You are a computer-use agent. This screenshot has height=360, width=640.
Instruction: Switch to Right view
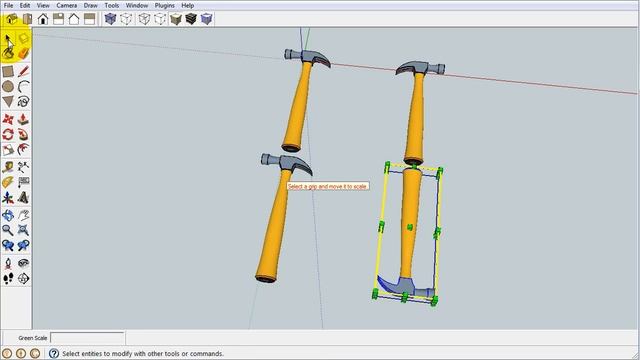58,19
